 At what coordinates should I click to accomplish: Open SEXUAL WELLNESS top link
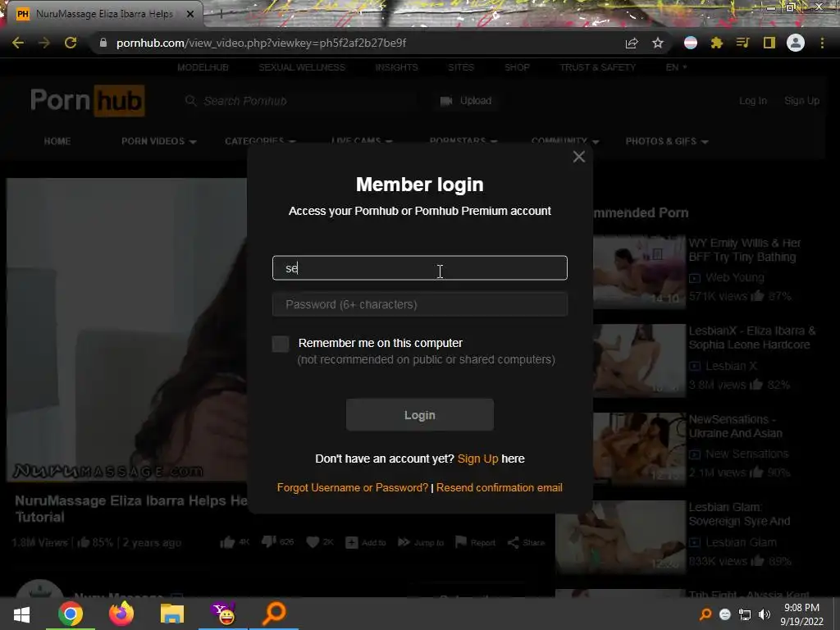click(x=302, y=67)
